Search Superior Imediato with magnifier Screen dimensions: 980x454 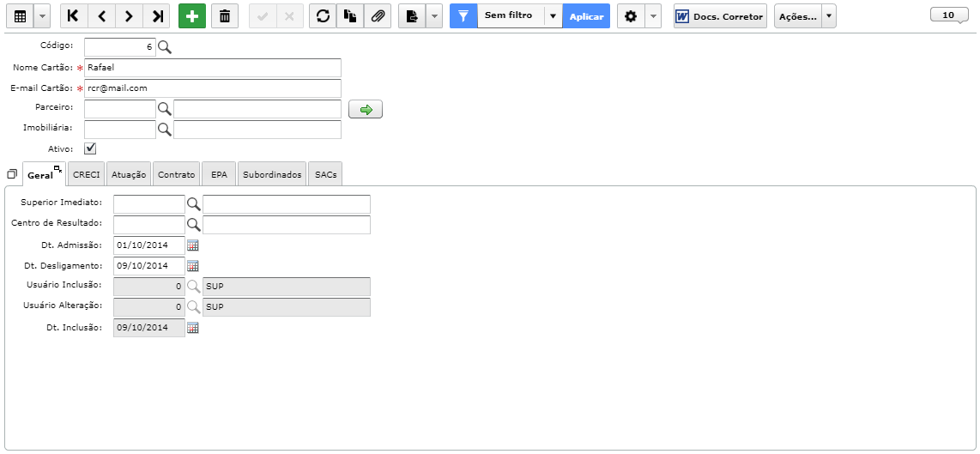(x=194, y=204)
